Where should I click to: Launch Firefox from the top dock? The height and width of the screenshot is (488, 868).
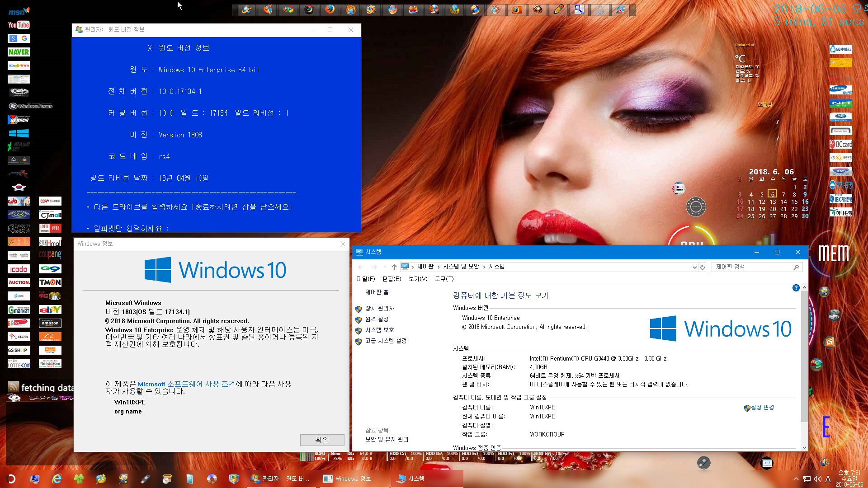330,9
